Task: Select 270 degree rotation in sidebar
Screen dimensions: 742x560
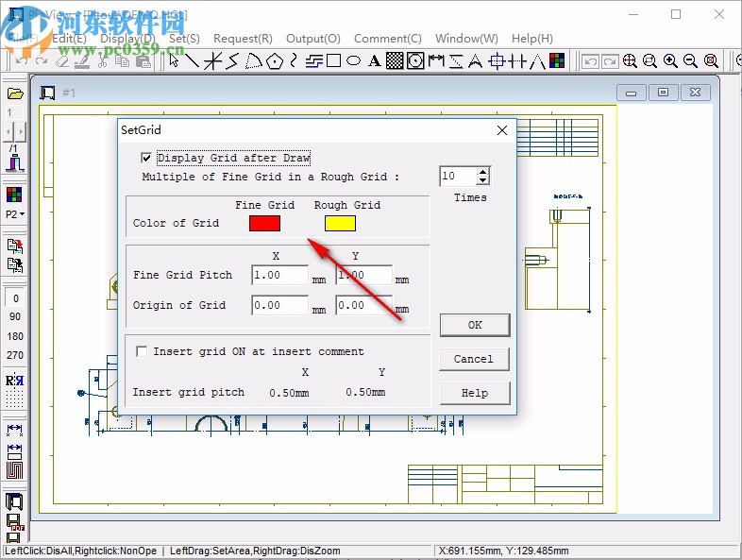Action: click(x=15, y=355)
